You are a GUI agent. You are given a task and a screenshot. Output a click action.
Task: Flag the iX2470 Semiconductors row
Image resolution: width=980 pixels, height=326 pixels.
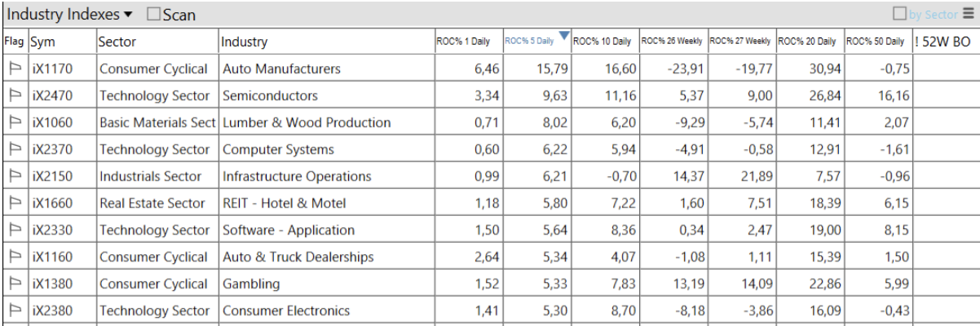15,96
